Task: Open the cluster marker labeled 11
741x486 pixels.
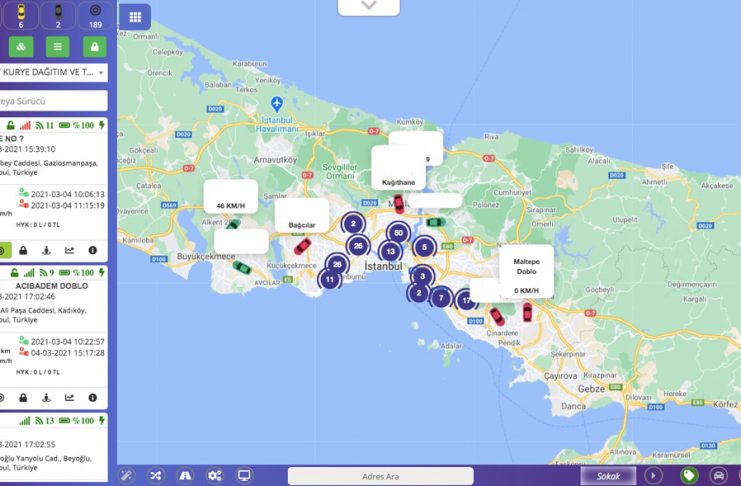Action: click(329, 279)
